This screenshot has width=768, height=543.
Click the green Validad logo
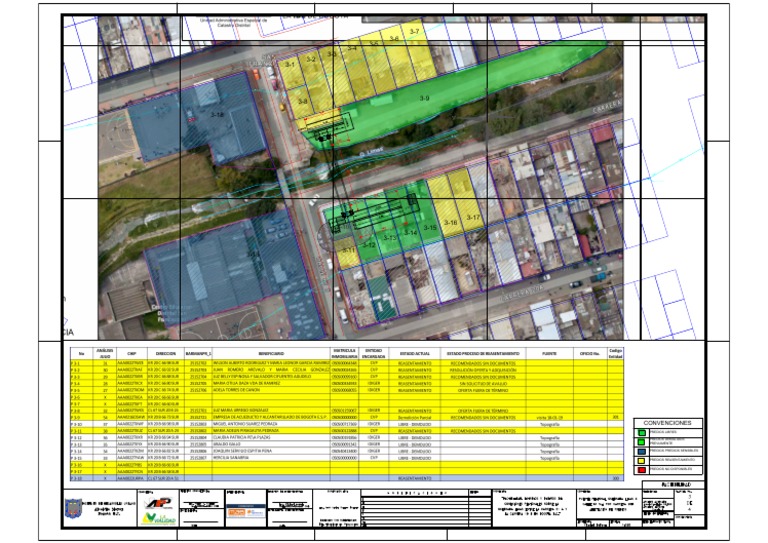[x=159, y=519]
